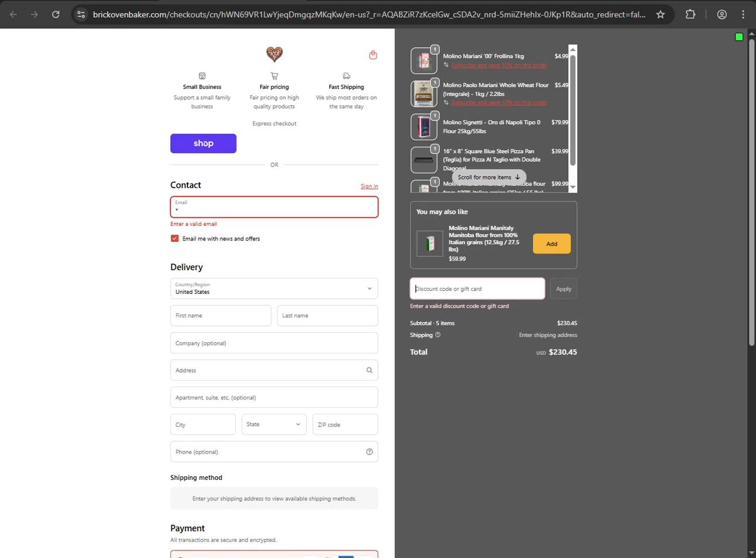Click the order items list scrollbar thumb
The height and width of the screenshot is (558, 756).
(x=573, y=110)
